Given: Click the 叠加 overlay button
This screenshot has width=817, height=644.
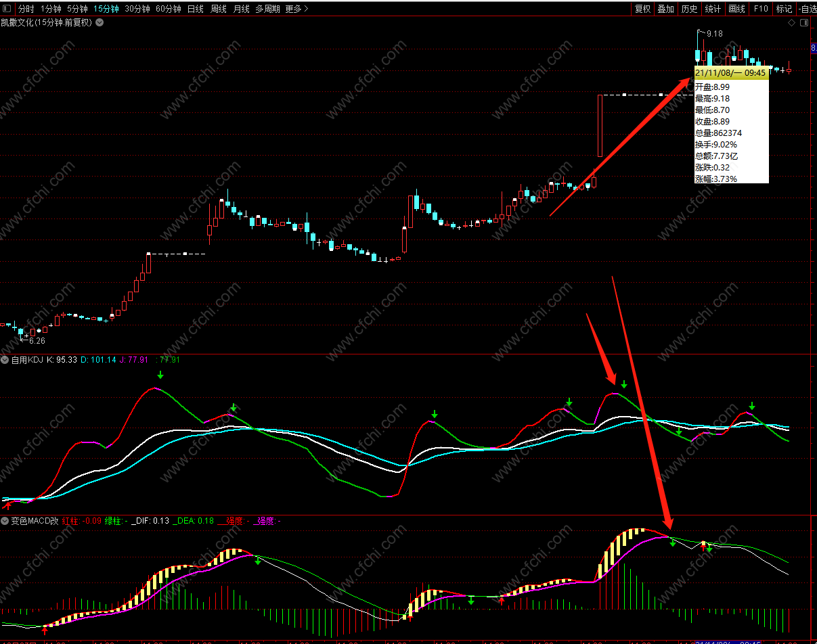Looking at the screenshot, I should [666, 9].
